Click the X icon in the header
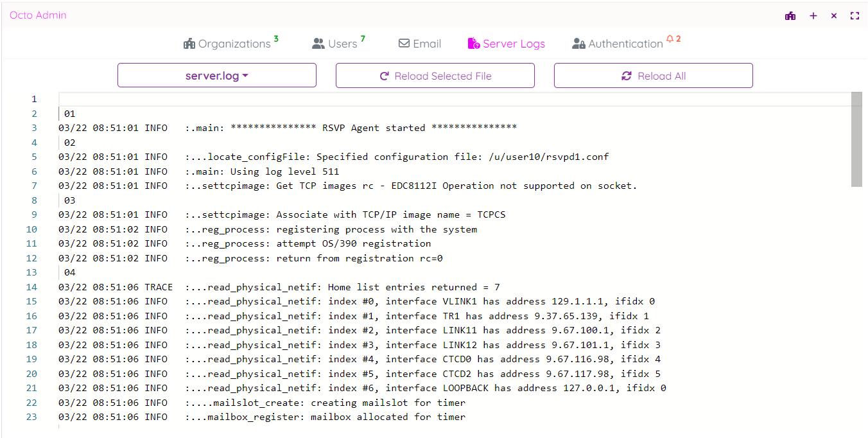The height and width of the screenshot is (438, 868). [834, 16]
